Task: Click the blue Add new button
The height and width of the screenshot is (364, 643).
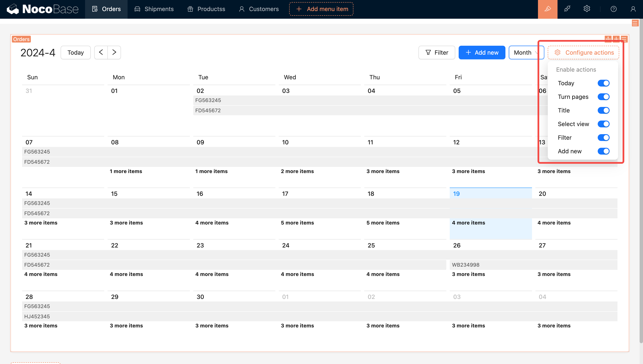Action: 482,53
